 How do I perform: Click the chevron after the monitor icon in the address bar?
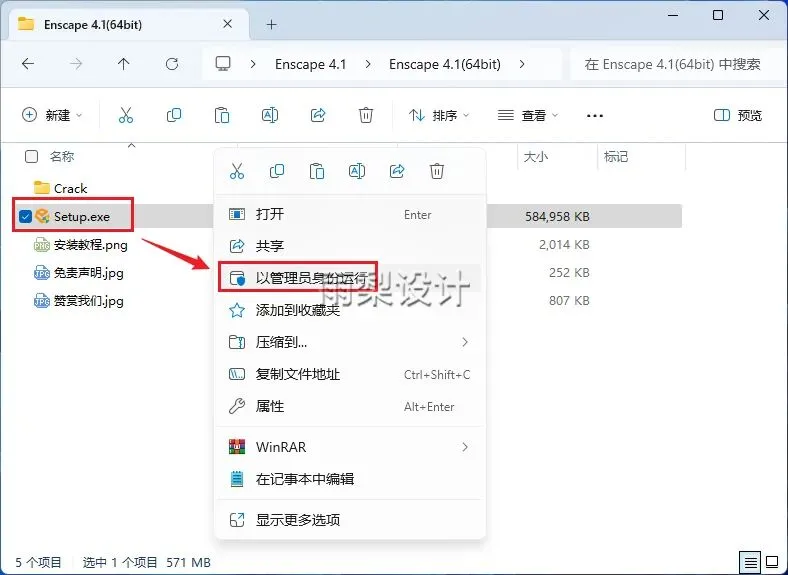[x=253, y=64]
